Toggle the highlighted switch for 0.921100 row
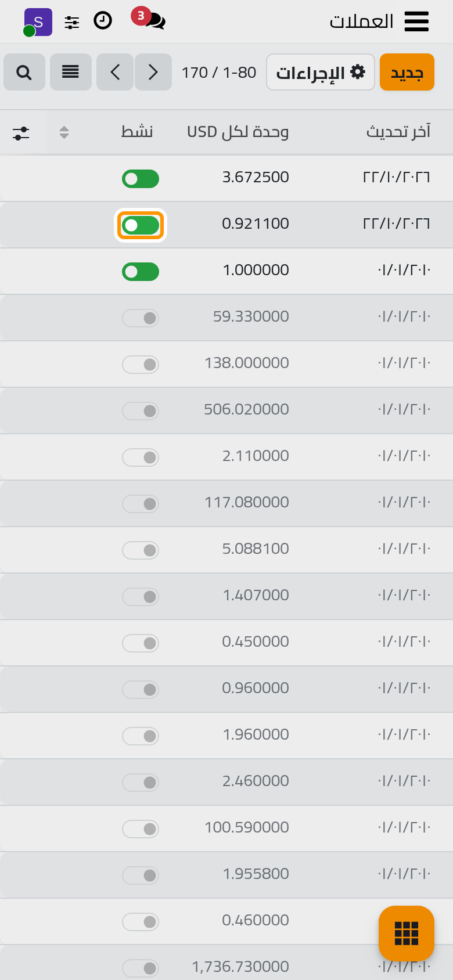 pyautogui.click(x=141, y=225)
